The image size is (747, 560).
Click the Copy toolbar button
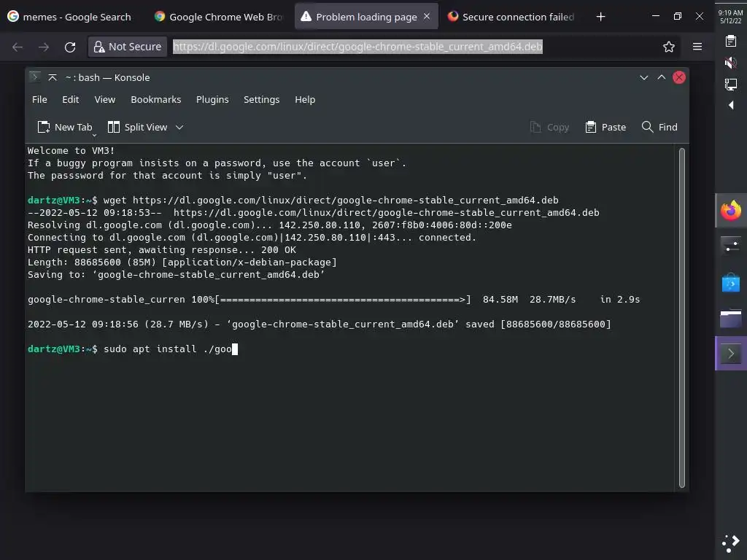(549, 127)
